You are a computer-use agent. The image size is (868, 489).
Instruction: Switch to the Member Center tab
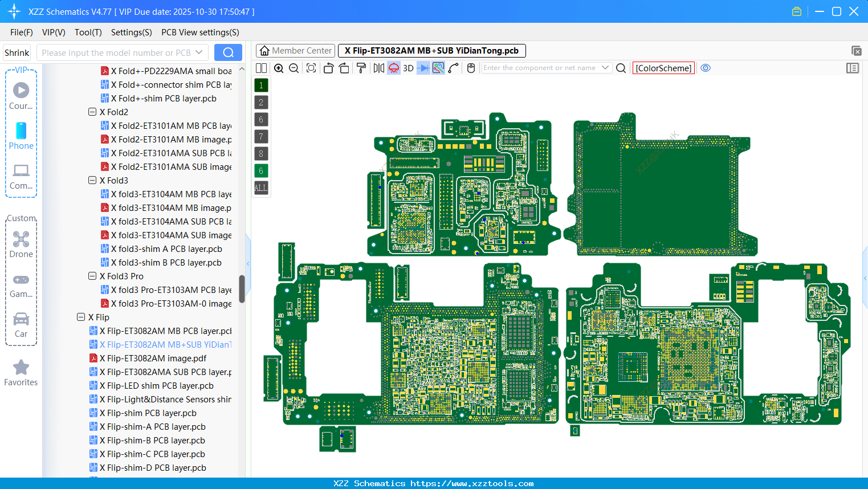(x=295, y=51)
